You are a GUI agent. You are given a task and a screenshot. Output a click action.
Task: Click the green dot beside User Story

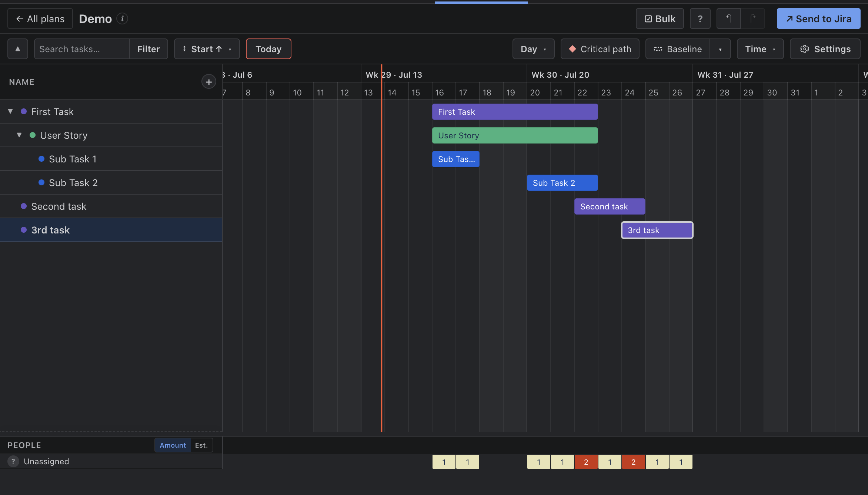point(33,135)
